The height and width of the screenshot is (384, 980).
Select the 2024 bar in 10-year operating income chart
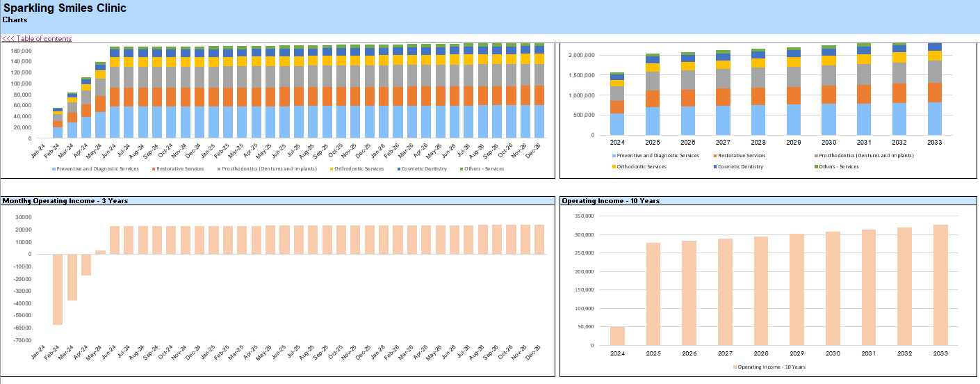[617, 335]
